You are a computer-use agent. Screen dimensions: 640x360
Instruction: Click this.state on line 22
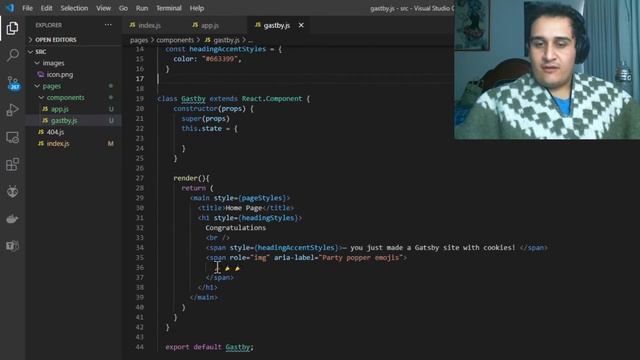click(201, 129)
